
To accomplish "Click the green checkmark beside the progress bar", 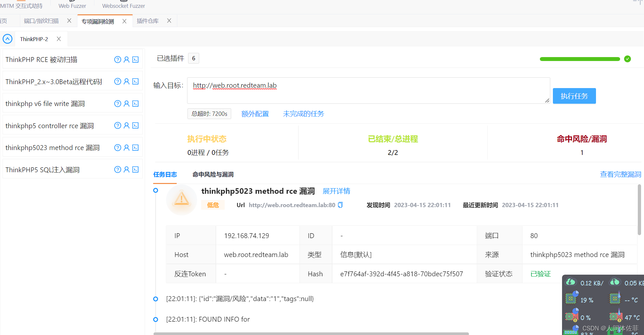I will [x=627, y=59].
